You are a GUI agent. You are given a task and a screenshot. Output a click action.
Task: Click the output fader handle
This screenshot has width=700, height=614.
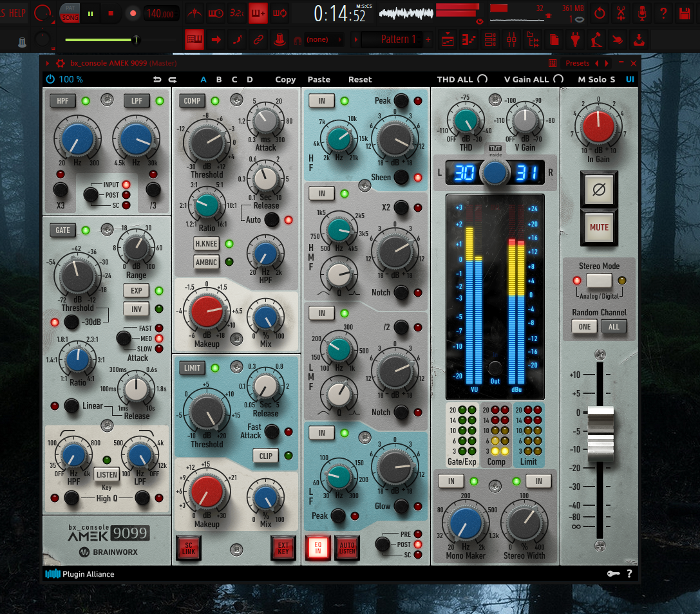tap(600, 434)
